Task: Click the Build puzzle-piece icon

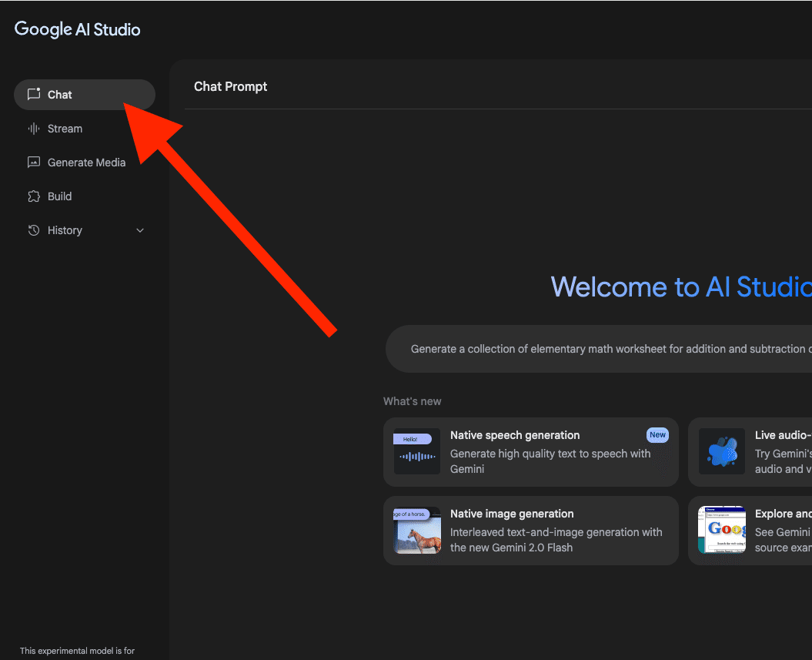Action: tap(33, 196)
